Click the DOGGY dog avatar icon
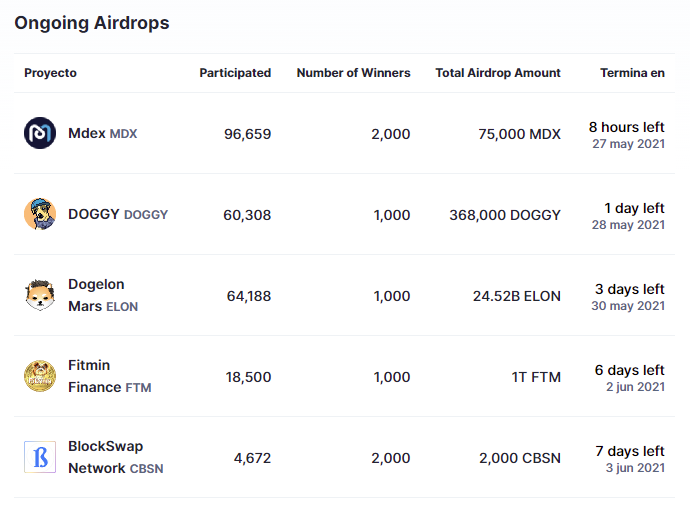 40,214
